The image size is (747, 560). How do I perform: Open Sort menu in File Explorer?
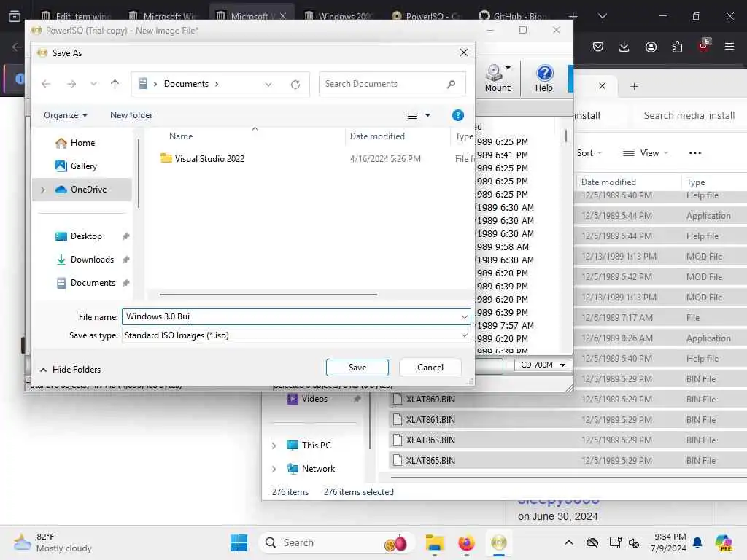pos(589,153)
